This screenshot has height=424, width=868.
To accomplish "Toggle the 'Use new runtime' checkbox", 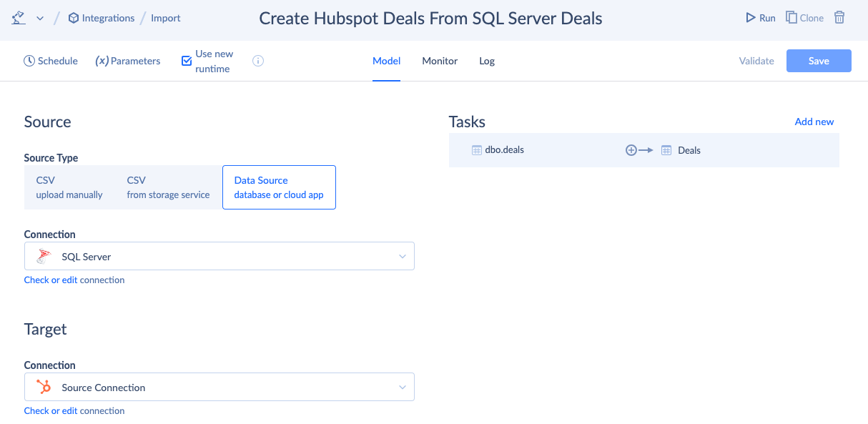I will [x=187, y=61].
